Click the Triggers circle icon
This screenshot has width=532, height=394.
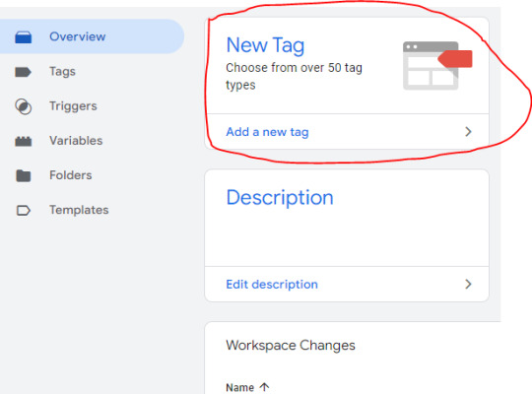coord(23,106)
